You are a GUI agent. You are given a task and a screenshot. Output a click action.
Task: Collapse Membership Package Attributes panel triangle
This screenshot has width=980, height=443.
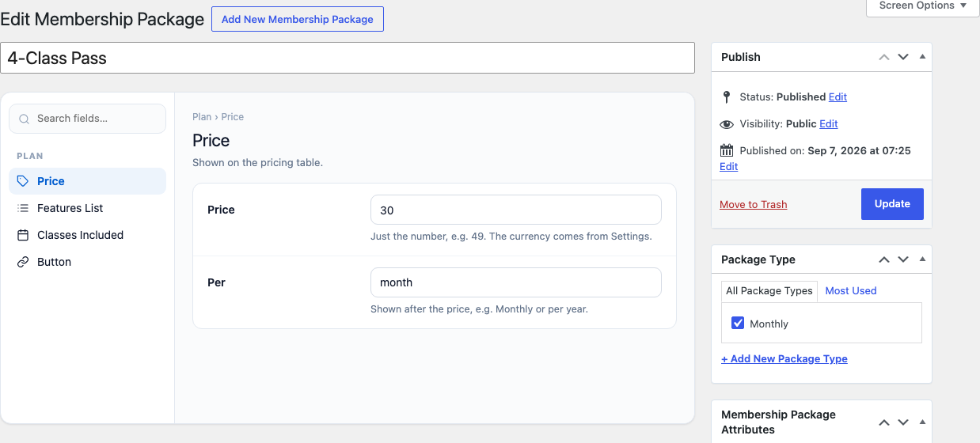[922, 422]
